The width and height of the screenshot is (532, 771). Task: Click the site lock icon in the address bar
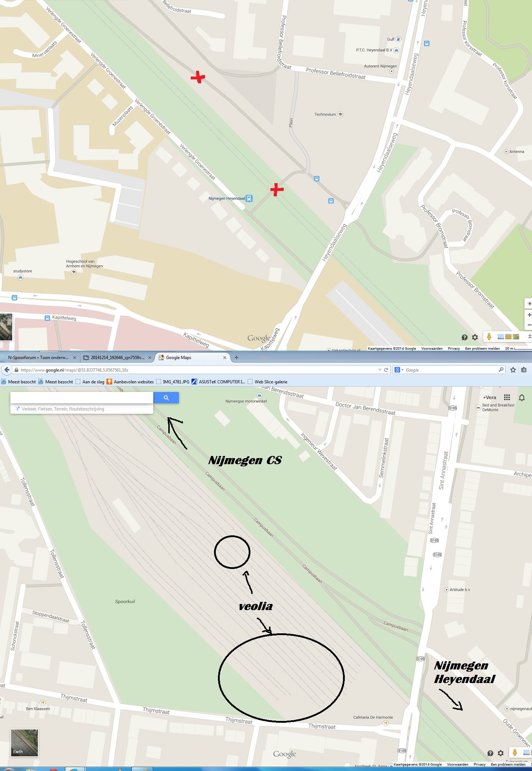[x=16, y=370]
